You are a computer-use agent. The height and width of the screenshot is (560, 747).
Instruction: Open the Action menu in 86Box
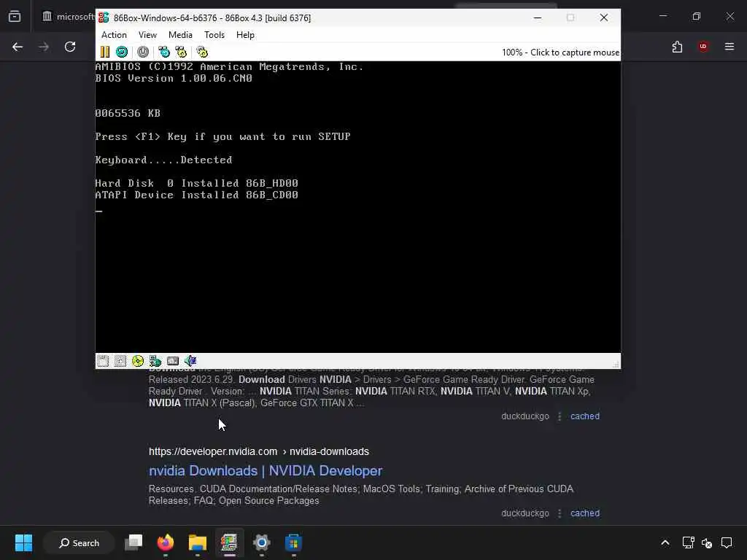[x=114, y=35]
